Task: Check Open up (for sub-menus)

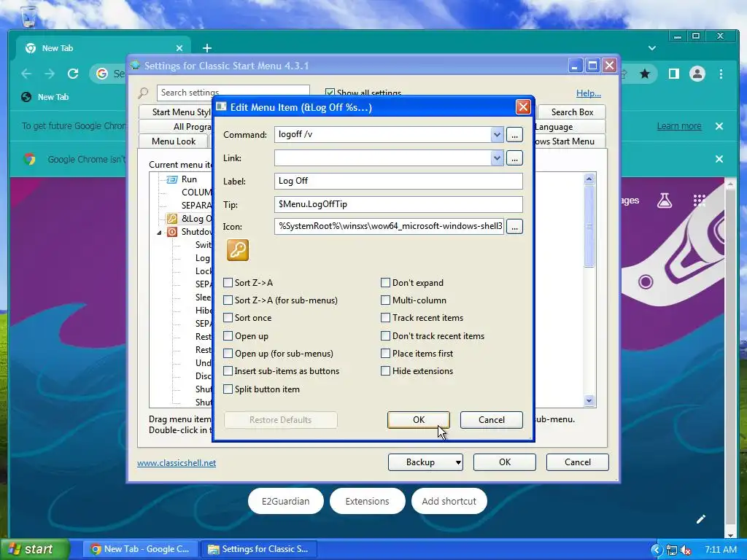Action: pos(228,354)
